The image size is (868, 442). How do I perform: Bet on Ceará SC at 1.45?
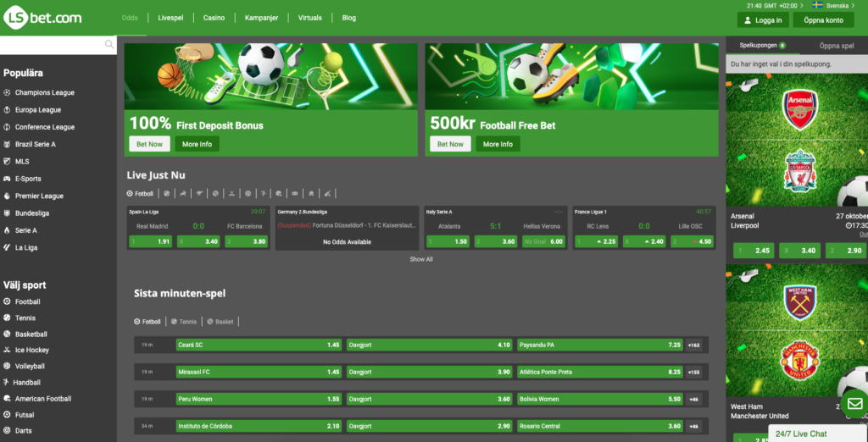click(259, 345)
